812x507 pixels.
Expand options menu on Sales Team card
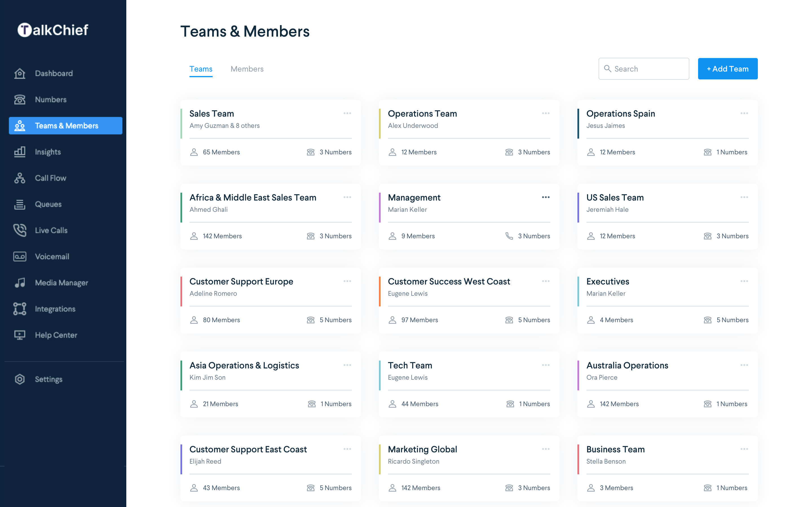[347, 113]
